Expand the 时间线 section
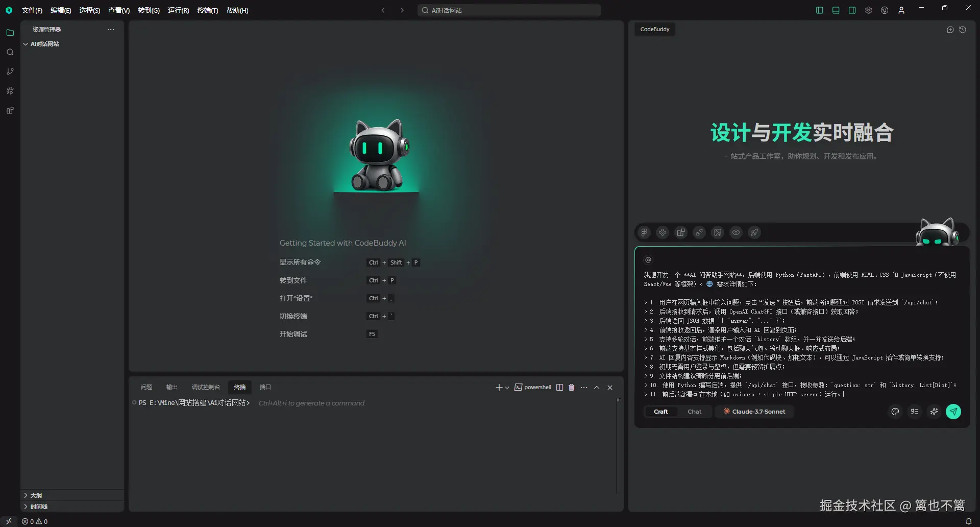This screenshot has width=980, height=527. 72,507
